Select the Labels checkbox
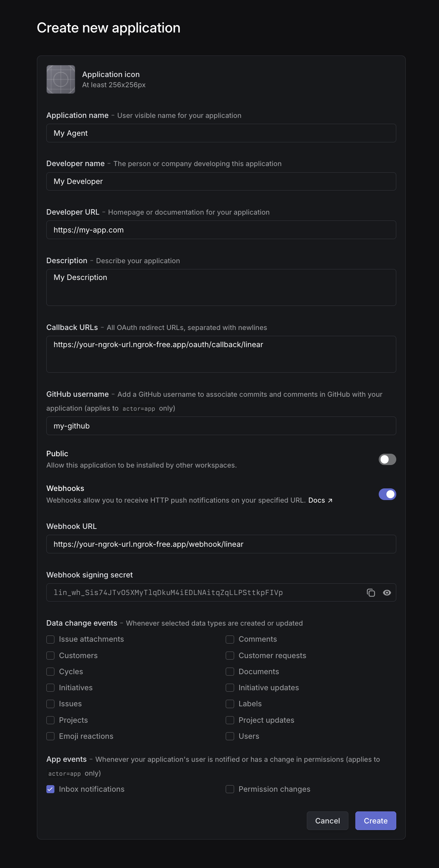439x868 pixels. coord(230,704)
